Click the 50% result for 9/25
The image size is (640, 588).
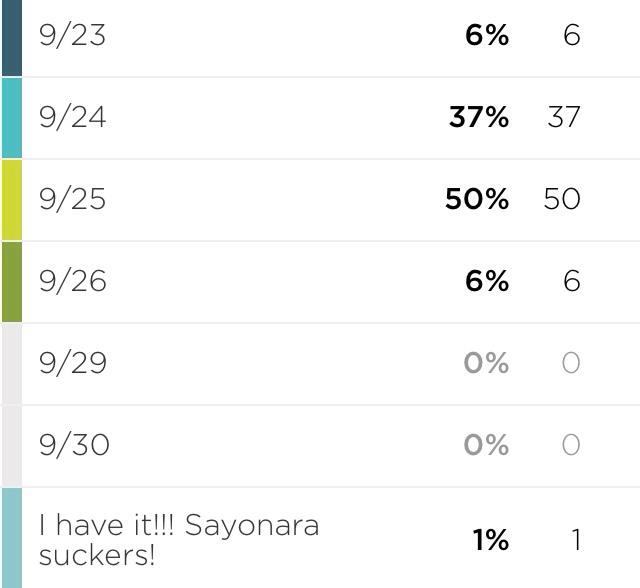(477, 199)
